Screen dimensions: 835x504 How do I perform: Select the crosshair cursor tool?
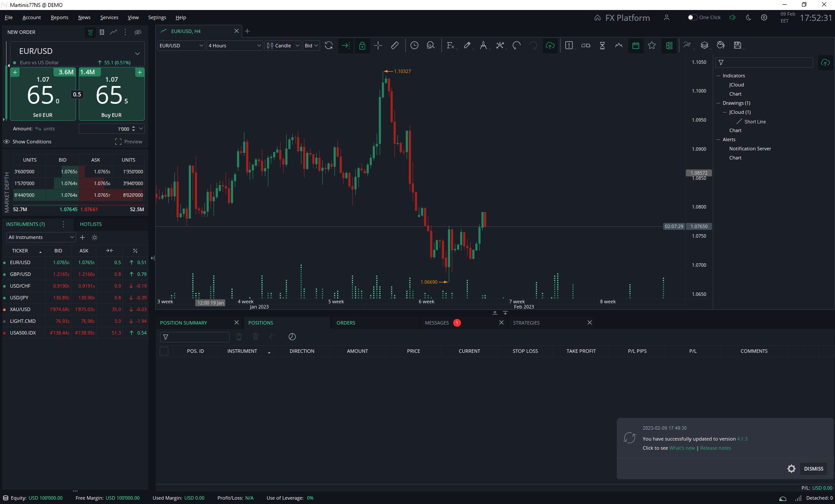coord(378,45)
